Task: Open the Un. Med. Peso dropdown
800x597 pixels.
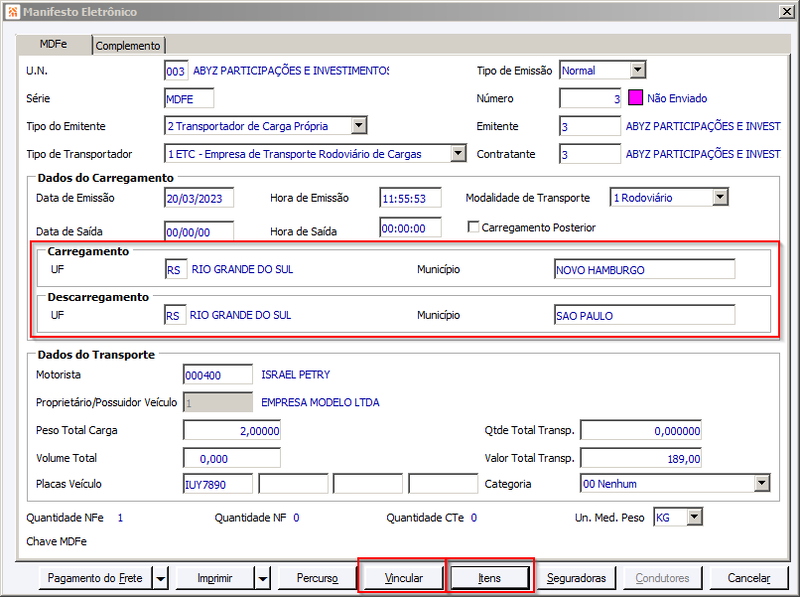Action: (x=694, y=517)
